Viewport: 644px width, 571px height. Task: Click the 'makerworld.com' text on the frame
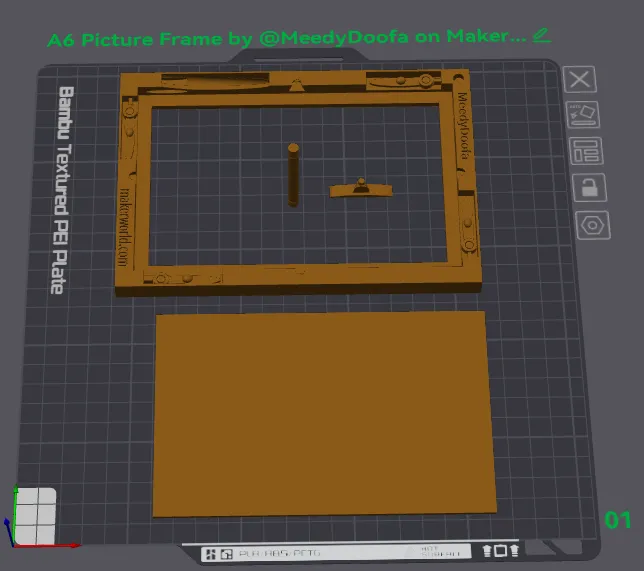tap(125, 227)
